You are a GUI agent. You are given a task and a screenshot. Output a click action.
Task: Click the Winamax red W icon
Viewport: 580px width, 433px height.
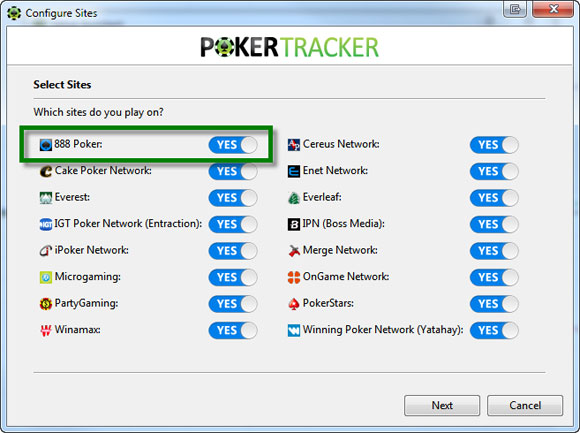pos(46,330)
